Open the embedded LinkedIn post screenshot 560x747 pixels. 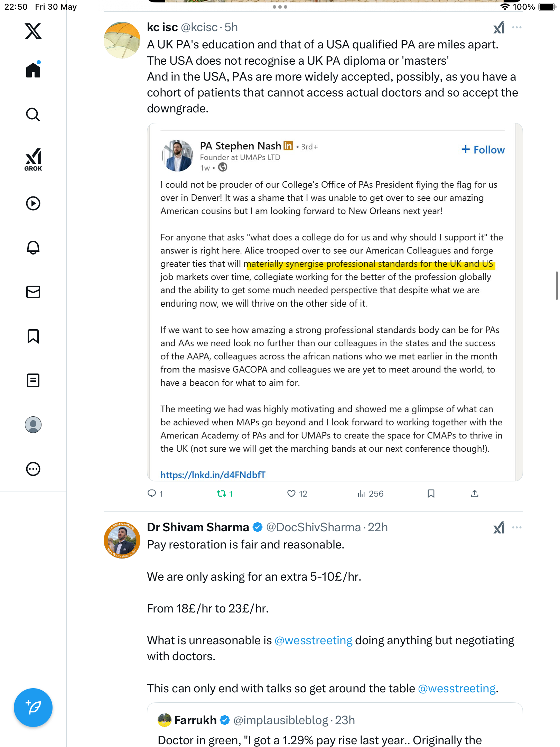coord(335,302)
